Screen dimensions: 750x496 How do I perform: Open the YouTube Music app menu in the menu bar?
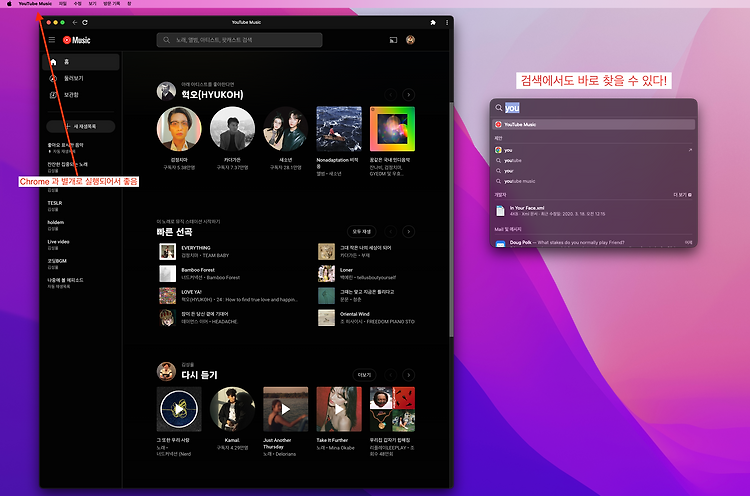coord(35,3)
